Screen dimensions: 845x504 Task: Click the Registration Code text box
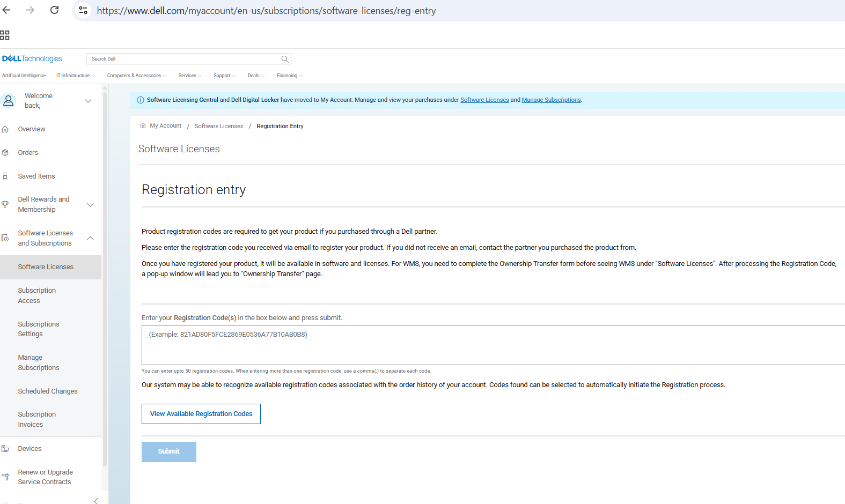click(x=493, y=345)
